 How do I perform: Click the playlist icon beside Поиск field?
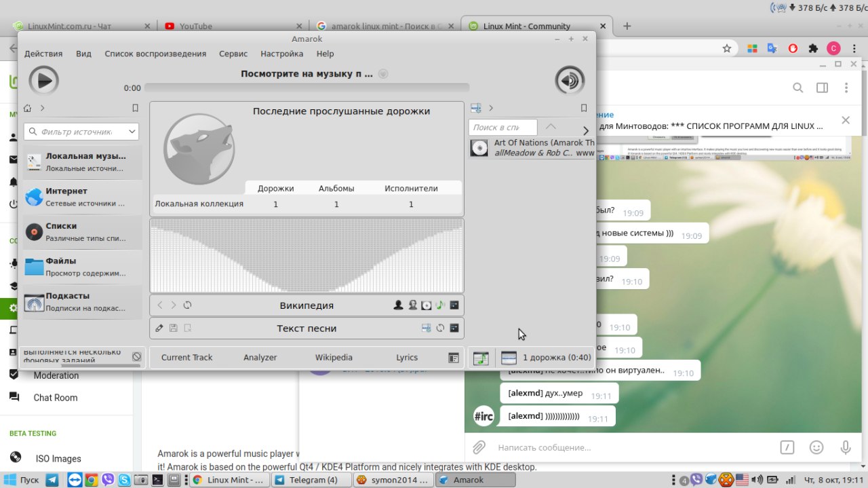click(x=475, y=108)
